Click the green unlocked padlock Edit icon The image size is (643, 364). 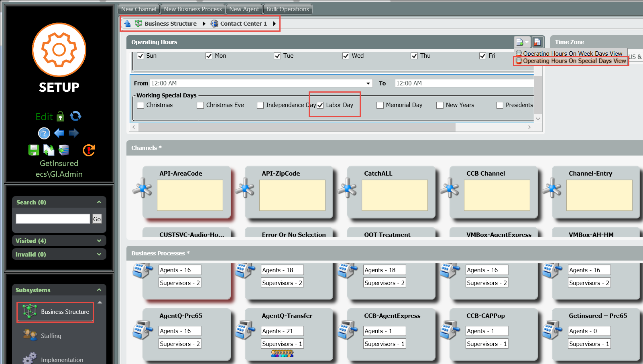[x=60, y=116]
